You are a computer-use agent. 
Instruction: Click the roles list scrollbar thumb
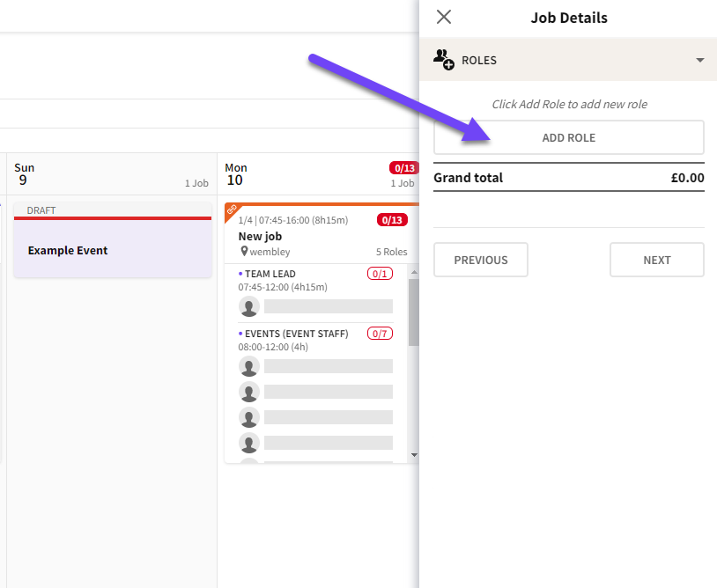[x=413, y=312]
